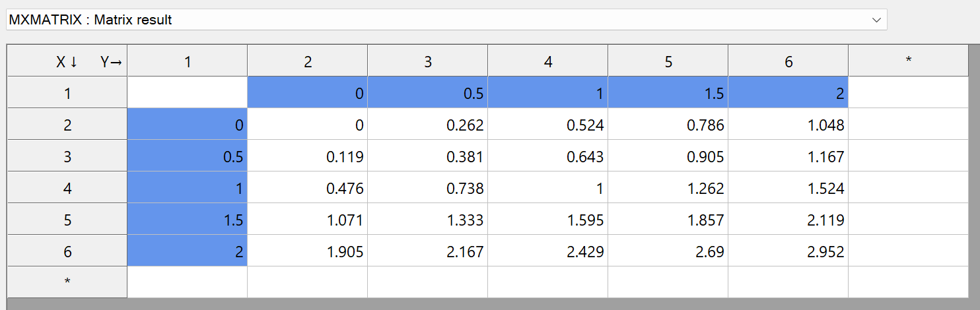Select row header 1
This screenshot has height=310, width=980.
pos(67,93)
